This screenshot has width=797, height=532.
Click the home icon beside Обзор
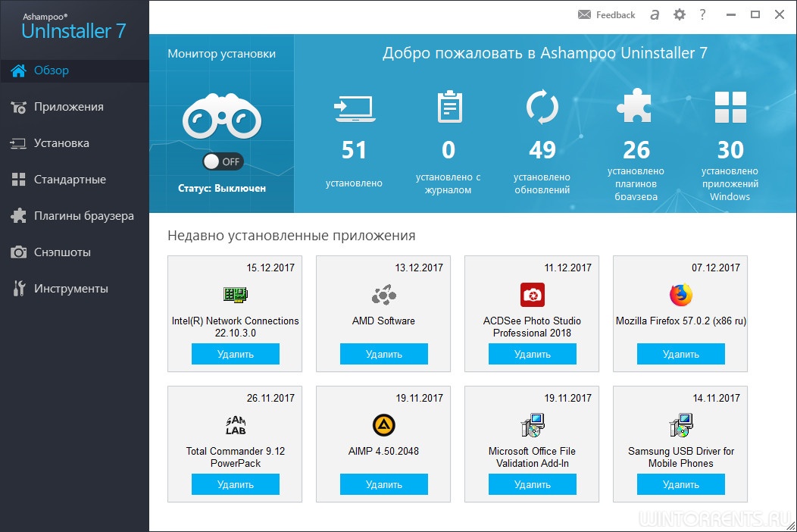tap(18, 70)
